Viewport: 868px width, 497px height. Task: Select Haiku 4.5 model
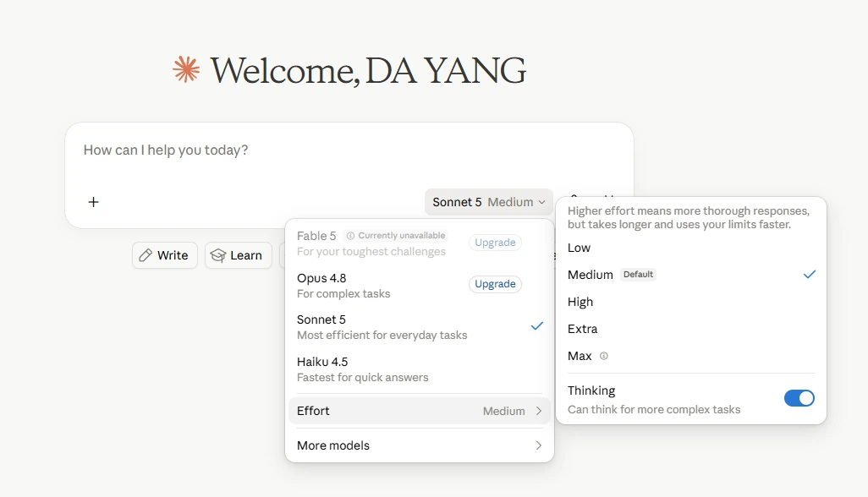pos(419,369)
